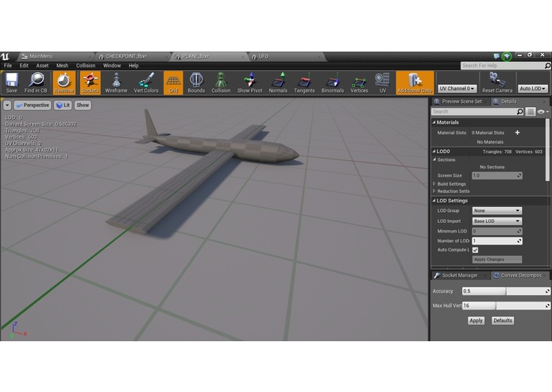552x392 pixels.
Task: Switch to Convex Decomposition tab
Action: (519, 275)
